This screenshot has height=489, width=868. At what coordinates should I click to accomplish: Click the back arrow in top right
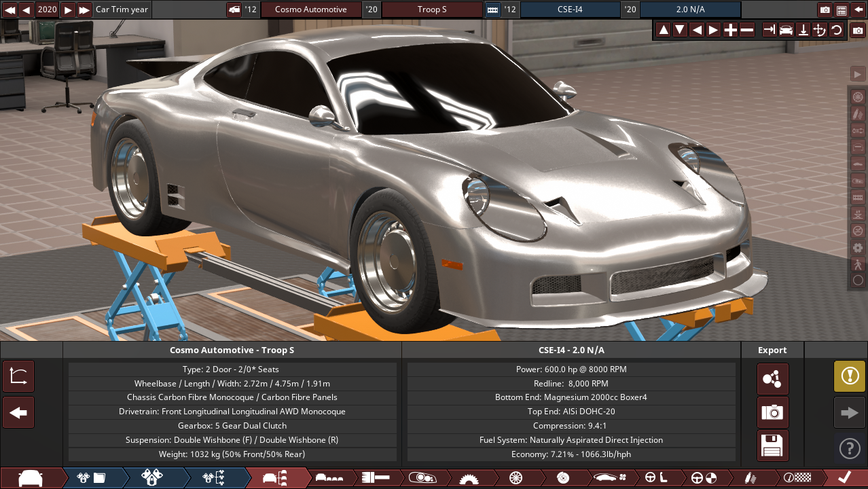click(x=858, y=10)
